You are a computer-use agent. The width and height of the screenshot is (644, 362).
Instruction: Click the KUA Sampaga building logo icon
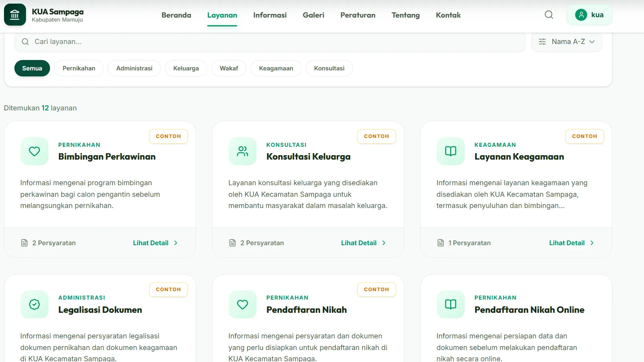pos(15,15)
